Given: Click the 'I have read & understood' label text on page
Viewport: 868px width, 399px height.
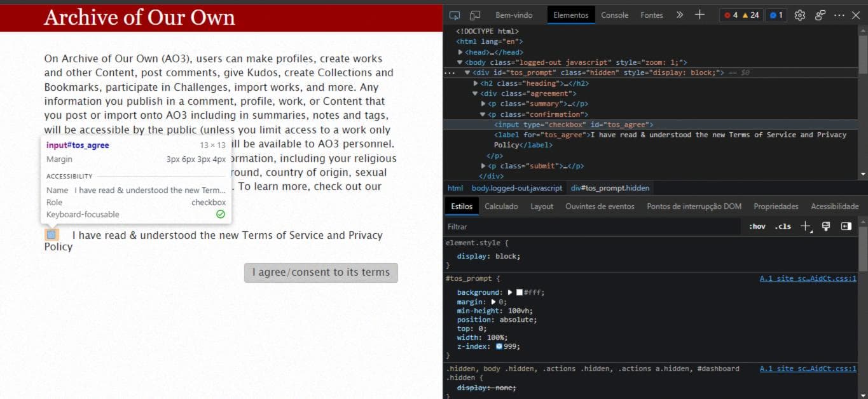Looking at the screenshot, I should 213,240.
